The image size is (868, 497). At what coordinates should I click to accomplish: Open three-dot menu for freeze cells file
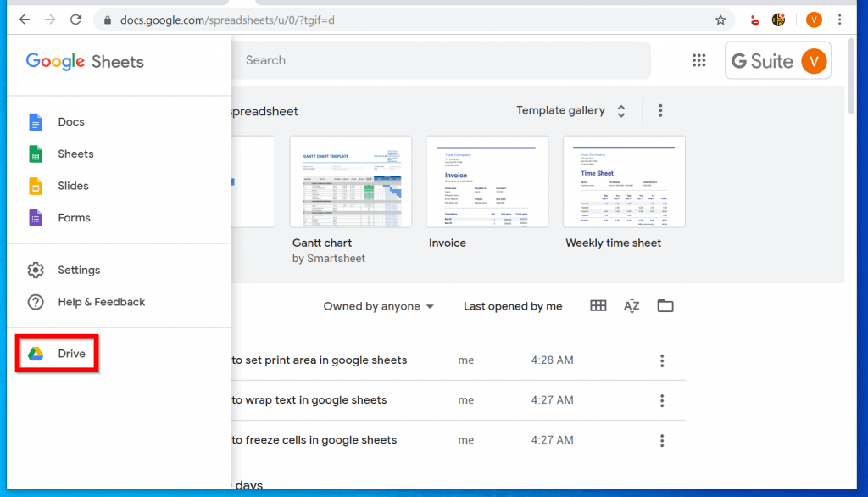tap(662, 440)
